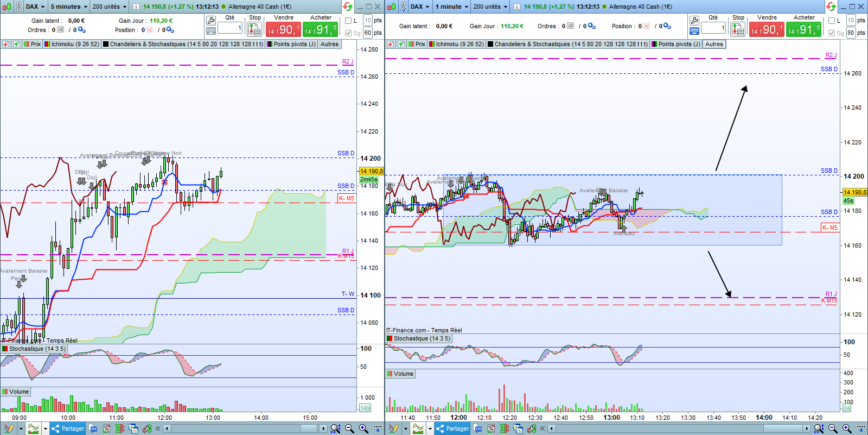Image resolution: width=868 pixels, height=435 pixels.
Task: Toggle the L checkbox in right window
Action: click(x=832, y=21)
